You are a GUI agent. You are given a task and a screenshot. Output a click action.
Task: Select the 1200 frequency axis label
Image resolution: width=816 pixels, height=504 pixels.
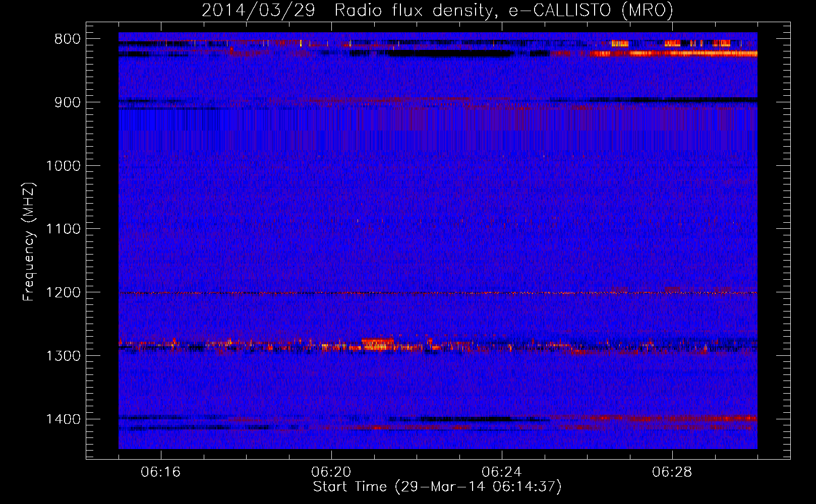click(x=63, y=293)
